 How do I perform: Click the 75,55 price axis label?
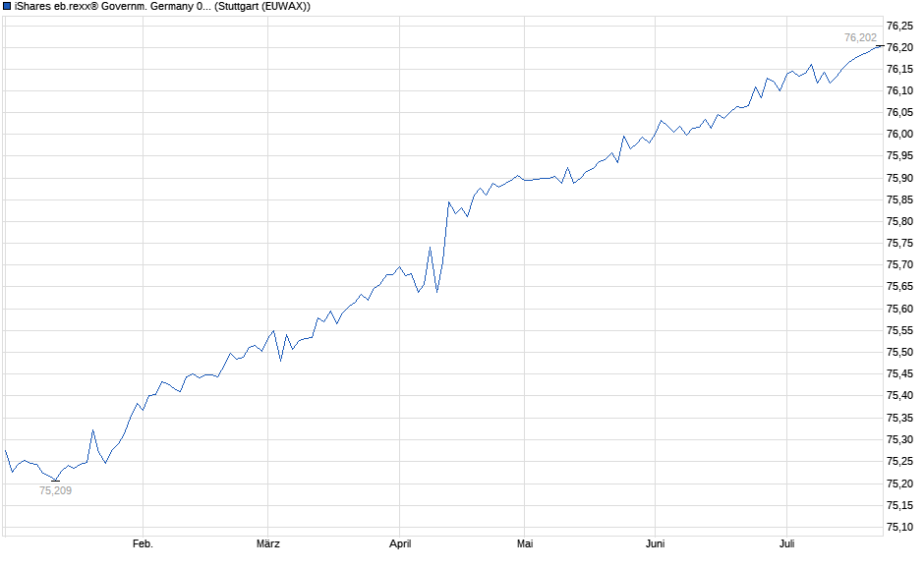click(899, 331)
